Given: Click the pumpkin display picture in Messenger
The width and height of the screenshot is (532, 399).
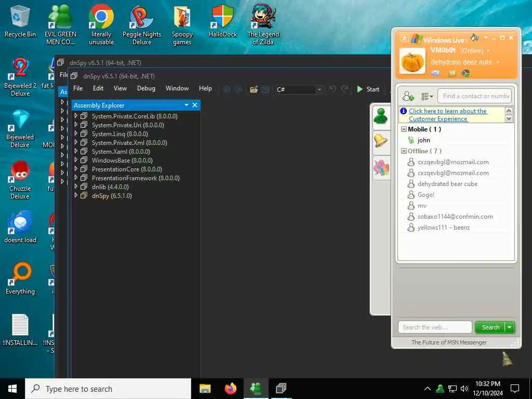Looking at the screenshot, I should 412,61.
